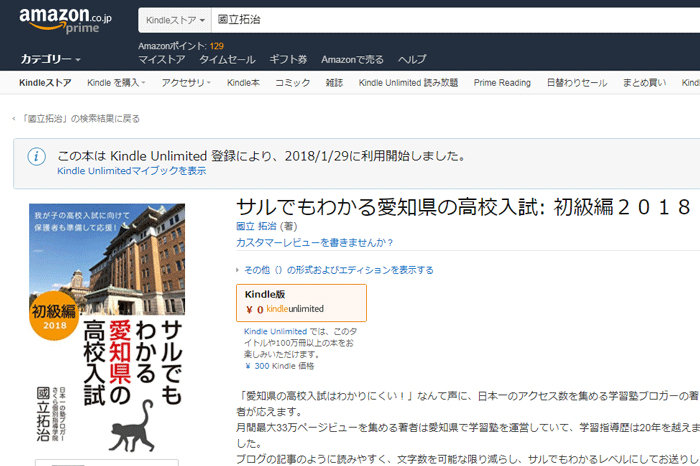Image resolution: width=700 pixels, height=466 pixels.
Task: Select Amazonで売る in top navigation
Action: point(353,59)
